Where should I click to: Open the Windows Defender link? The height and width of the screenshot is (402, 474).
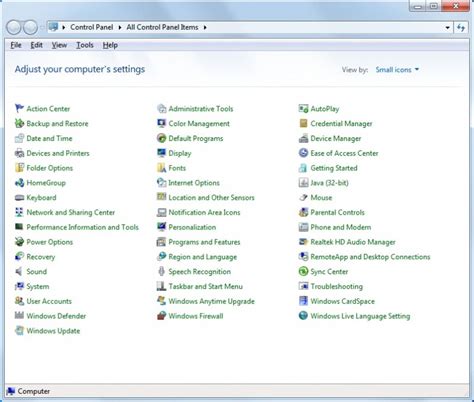point(56,316)
